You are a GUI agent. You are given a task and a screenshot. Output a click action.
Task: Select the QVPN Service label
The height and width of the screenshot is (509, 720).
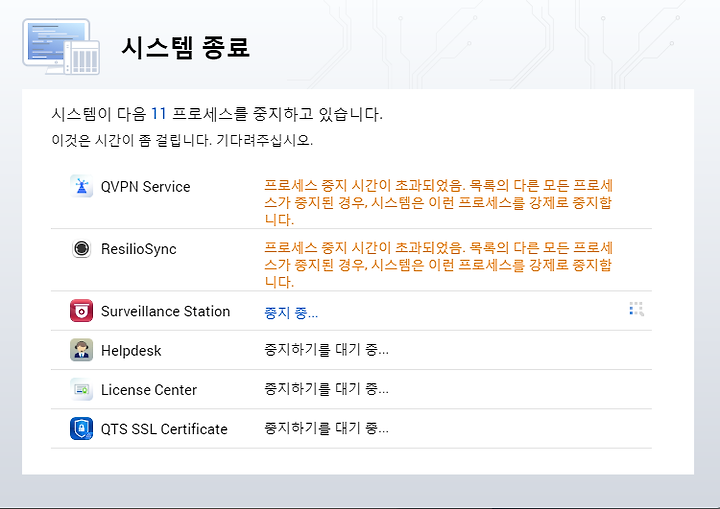[x=146, y=187]
